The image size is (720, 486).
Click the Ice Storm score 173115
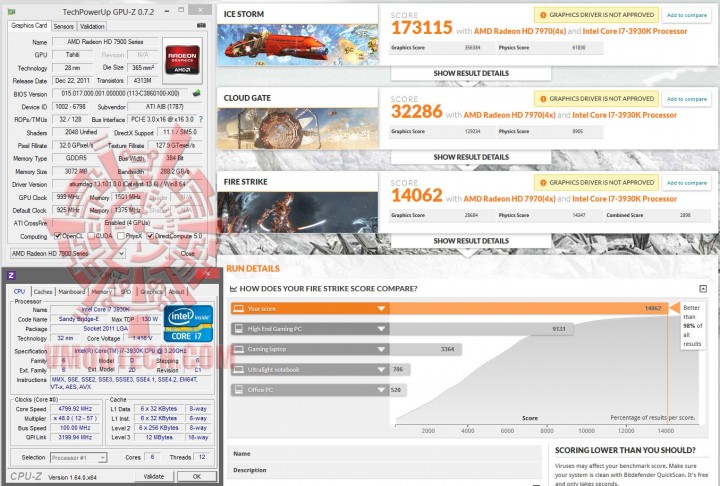click(x=422, y=28)
